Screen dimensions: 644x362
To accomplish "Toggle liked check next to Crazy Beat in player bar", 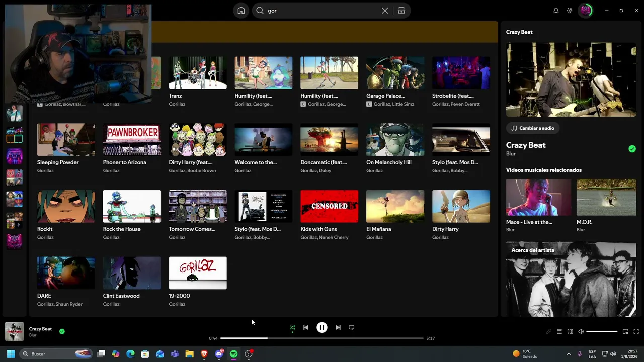I will click(x=62, y=332).
